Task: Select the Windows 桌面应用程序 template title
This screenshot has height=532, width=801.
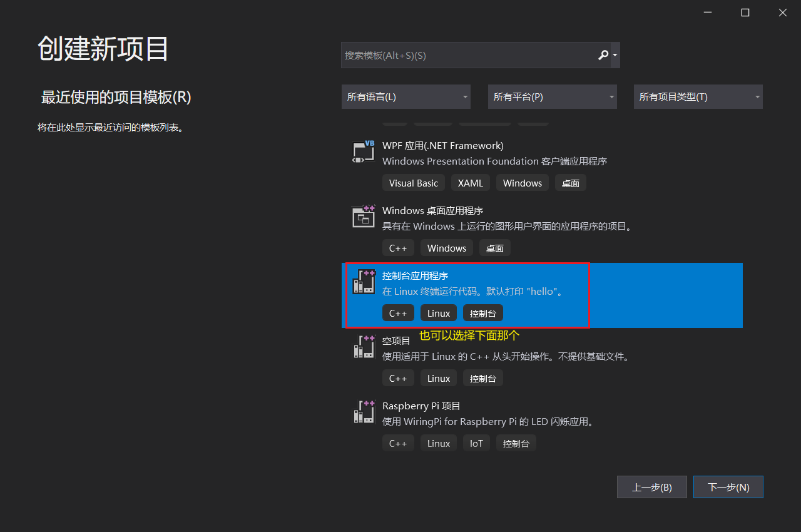Action: tap(433, 210)
